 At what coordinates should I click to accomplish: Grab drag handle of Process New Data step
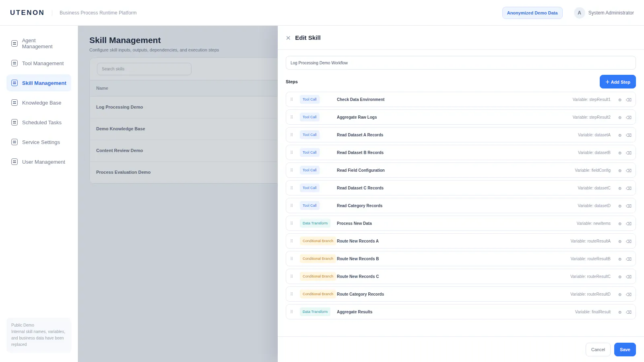(x=292, y=223)
